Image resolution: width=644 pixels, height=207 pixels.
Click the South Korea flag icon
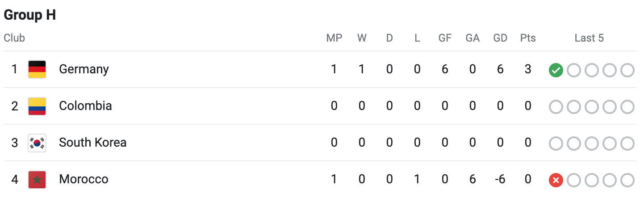point(37,143)
